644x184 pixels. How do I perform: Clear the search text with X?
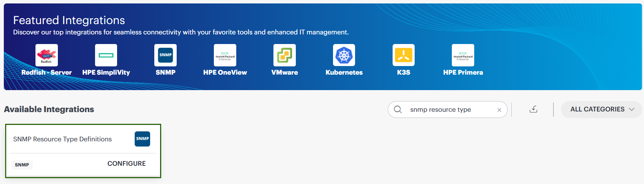[x=499, y=110]
